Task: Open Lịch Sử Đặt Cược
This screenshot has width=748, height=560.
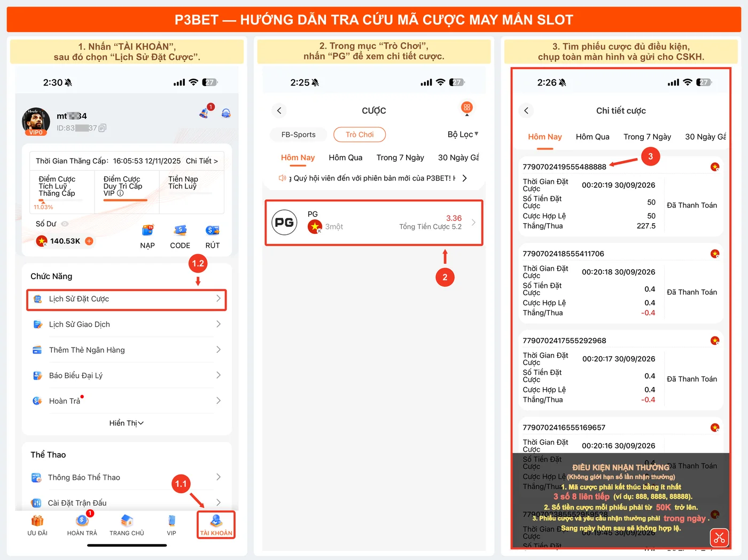Action: [x=127, y=299]
